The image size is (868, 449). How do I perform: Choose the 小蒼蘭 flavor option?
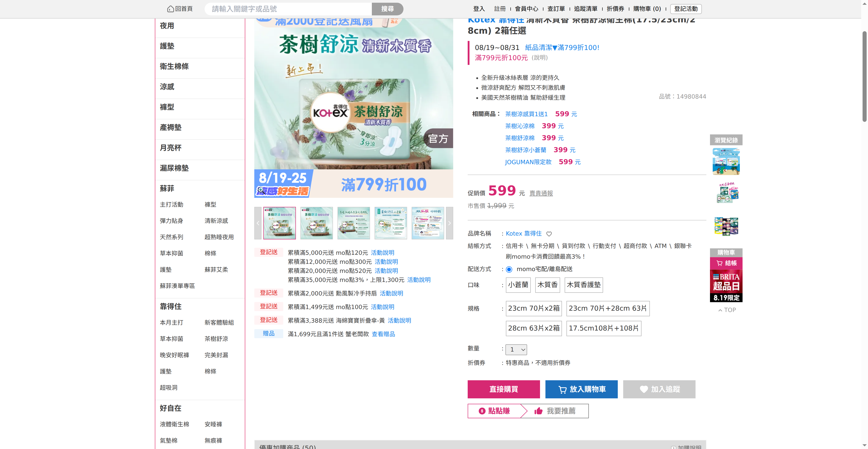coord(518,285)
